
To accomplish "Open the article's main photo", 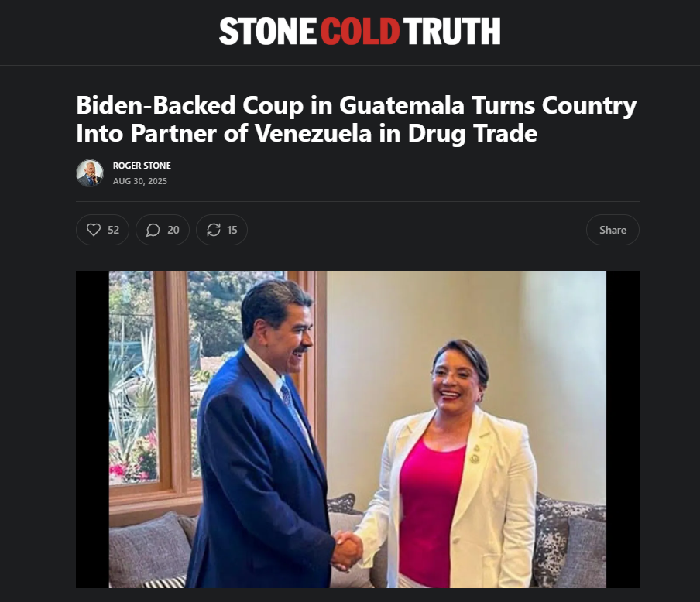I will 358,429.
